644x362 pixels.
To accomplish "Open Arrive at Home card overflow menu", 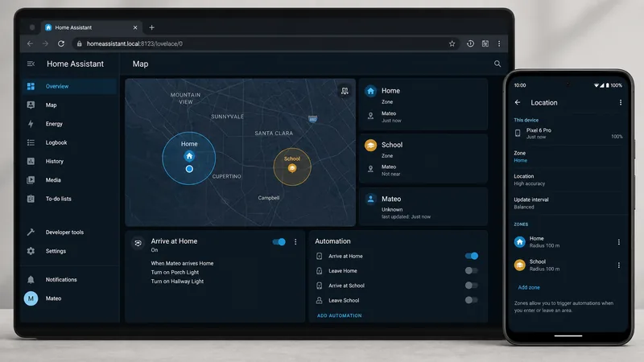I will (295, 242).
